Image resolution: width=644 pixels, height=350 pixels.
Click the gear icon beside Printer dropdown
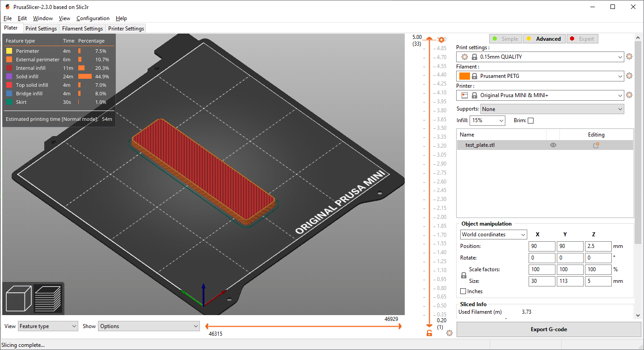pyautogui.click(x=629, y=95)
